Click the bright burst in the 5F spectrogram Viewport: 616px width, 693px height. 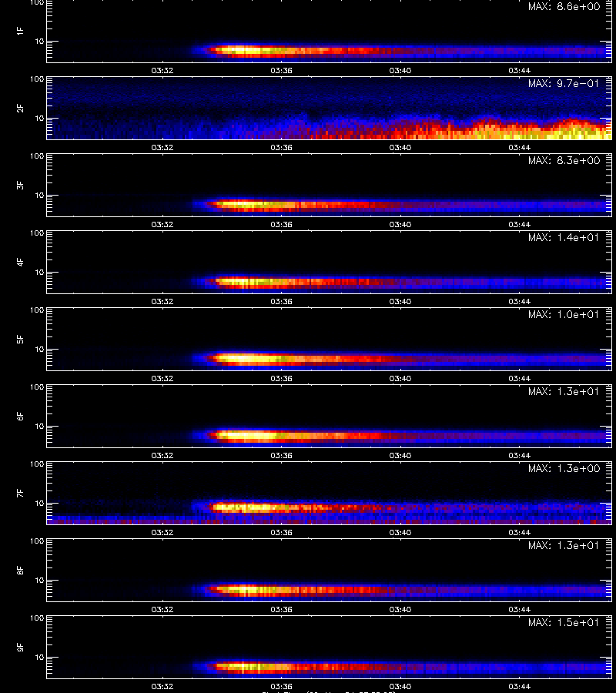(x=247, y=358)
